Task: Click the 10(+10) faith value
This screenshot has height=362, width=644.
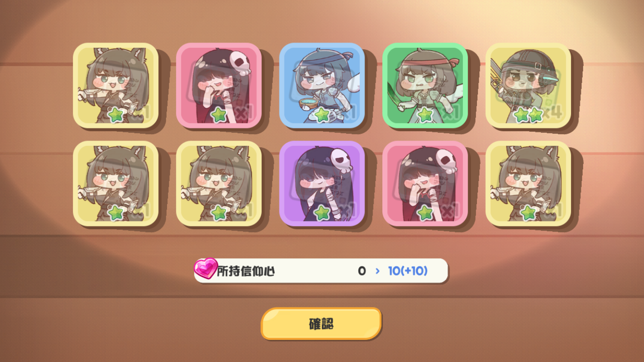Action: (408, 271)
